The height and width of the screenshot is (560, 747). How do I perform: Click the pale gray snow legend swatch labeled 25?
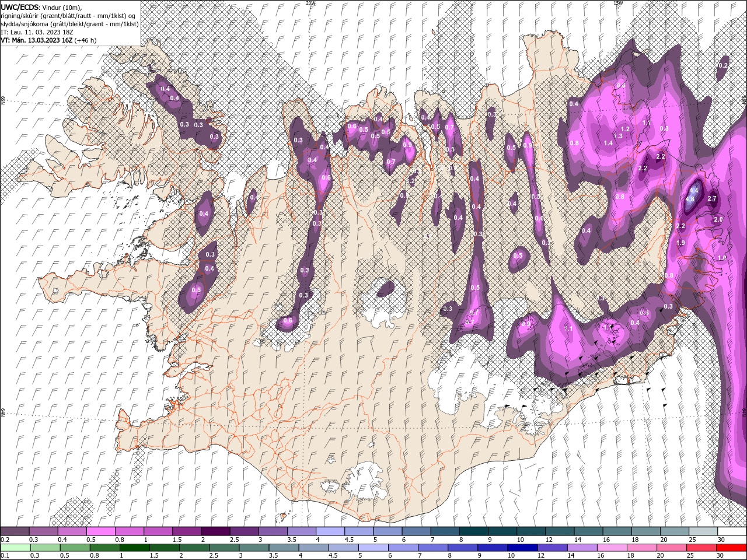(703, 531)
